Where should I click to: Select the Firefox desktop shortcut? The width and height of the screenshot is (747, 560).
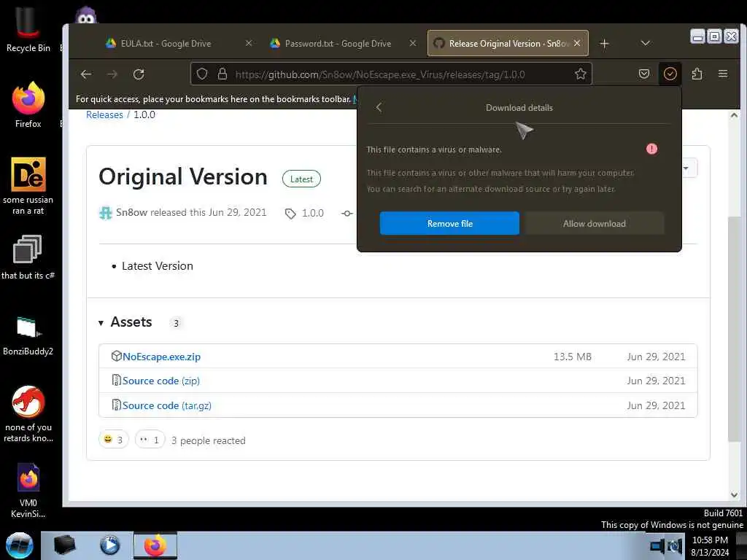tap(28, 105)
